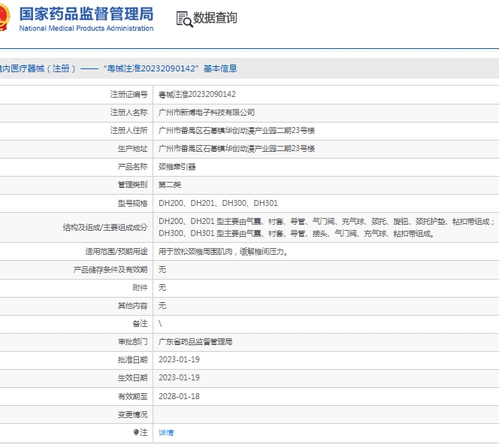Open the 详情 details link
The height and width of the screenshot is (448, 499).
[x=166, y=432]
